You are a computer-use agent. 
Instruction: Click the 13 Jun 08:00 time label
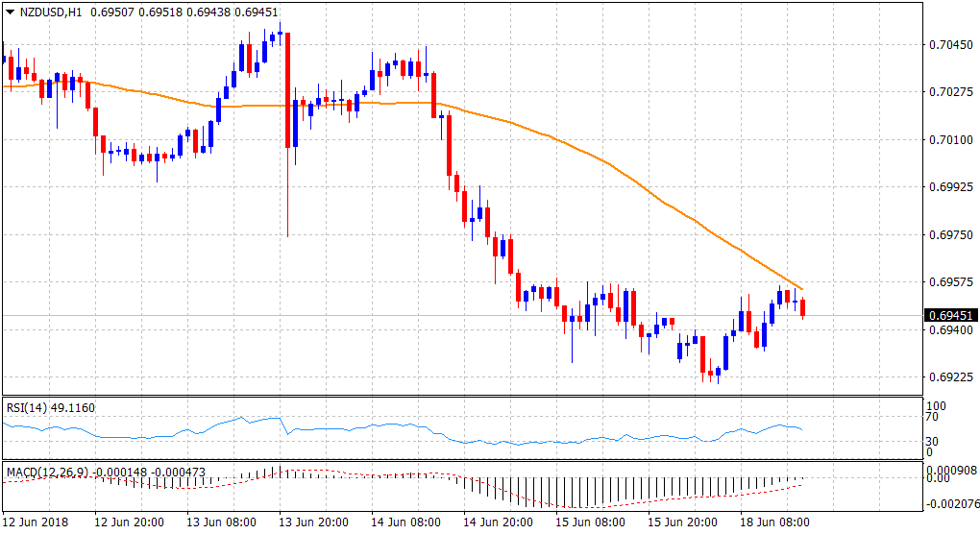[219, 523]
